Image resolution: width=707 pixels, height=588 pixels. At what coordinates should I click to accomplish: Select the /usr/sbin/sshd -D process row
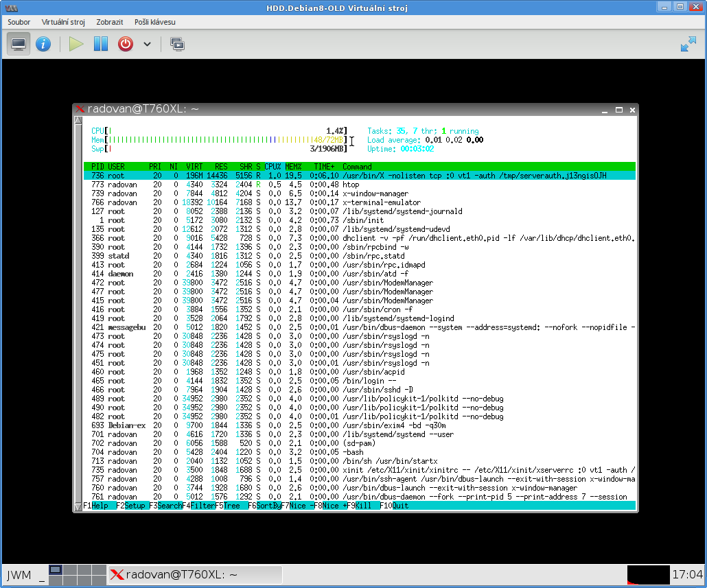360,390
